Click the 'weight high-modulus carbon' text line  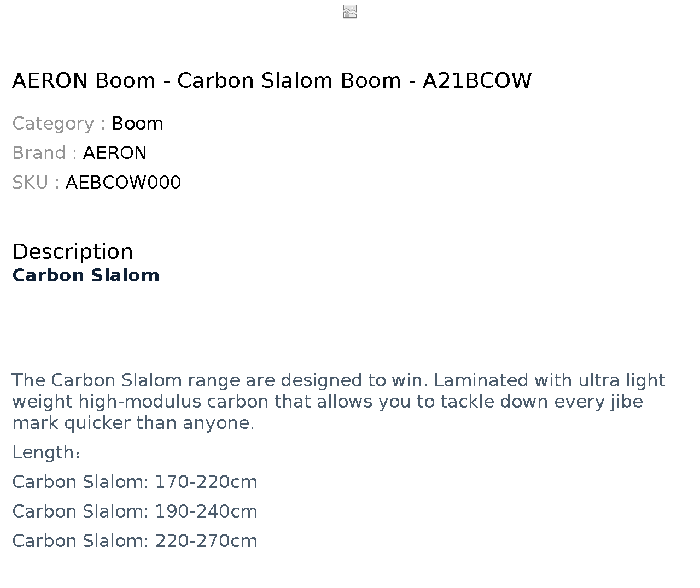328,402
